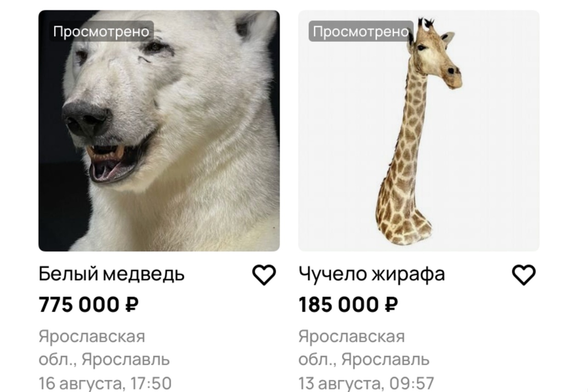Open the polar bear listing photo
Image resolution: width=588 pixels, height=392 pixels.
pyautogui.click(x=159, y=131)
